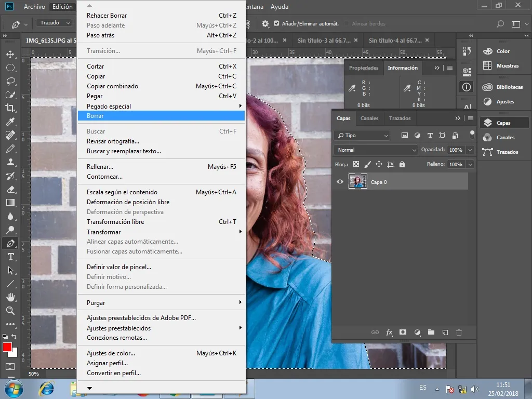Open the Ajustes panel
Screen dimensions: 532x399
click(503, 101)
